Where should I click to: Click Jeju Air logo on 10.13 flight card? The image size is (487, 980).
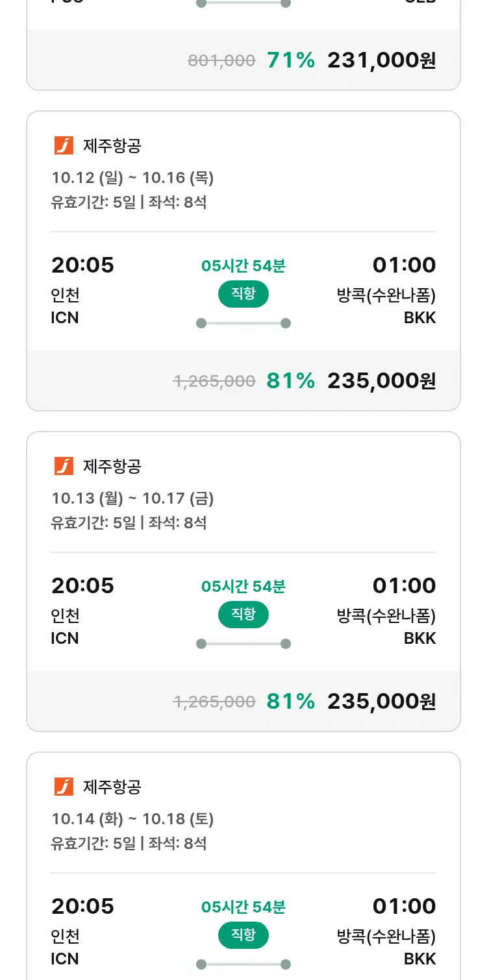click(64, 466)
